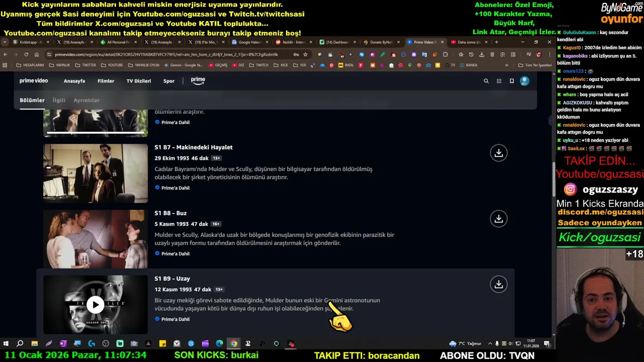The image size is (644, 362).
Task: Open the Filmler menu
Action: (106, 81)
